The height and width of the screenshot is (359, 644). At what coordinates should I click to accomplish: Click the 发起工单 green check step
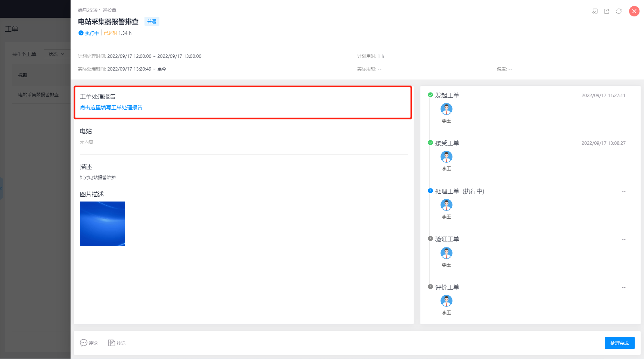[447, 95]
